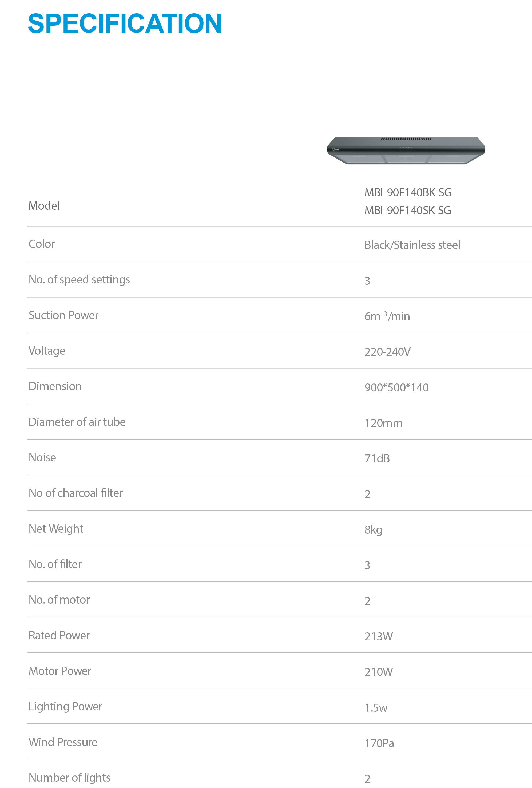
Task: Click the 213W rated power value
Action: [x=378, y=636]
